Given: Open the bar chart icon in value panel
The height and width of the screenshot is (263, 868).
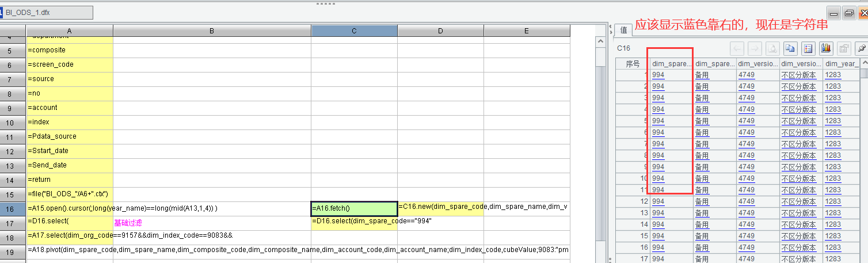Looking at the screenshot, I should tap(827, 49).
